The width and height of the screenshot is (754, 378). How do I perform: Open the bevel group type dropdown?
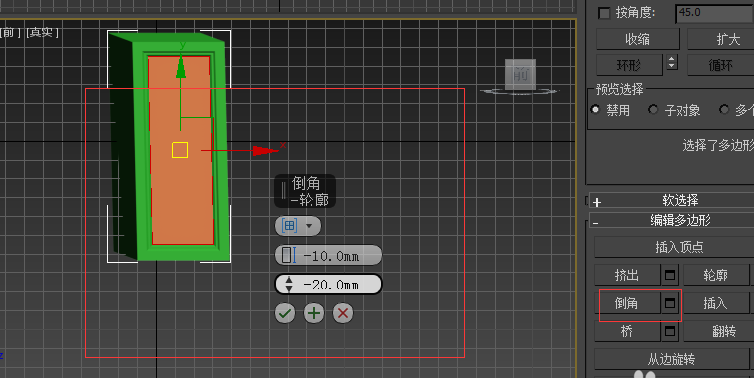tap(298, 226)
